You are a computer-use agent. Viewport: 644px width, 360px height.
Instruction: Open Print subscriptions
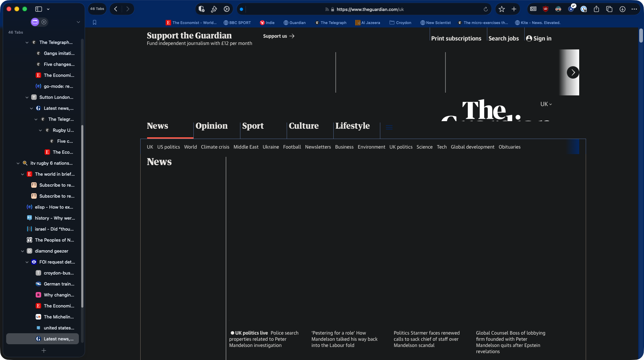click(456, 38)
